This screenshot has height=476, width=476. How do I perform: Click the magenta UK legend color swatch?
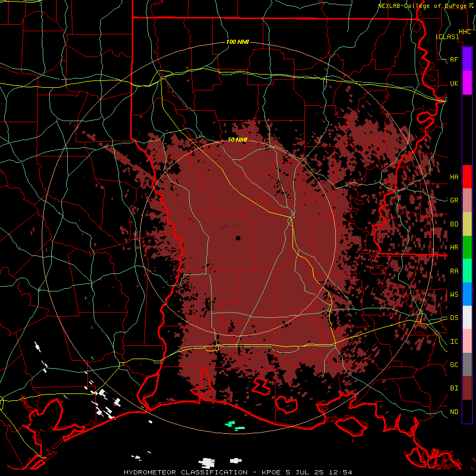click(467, 83)
